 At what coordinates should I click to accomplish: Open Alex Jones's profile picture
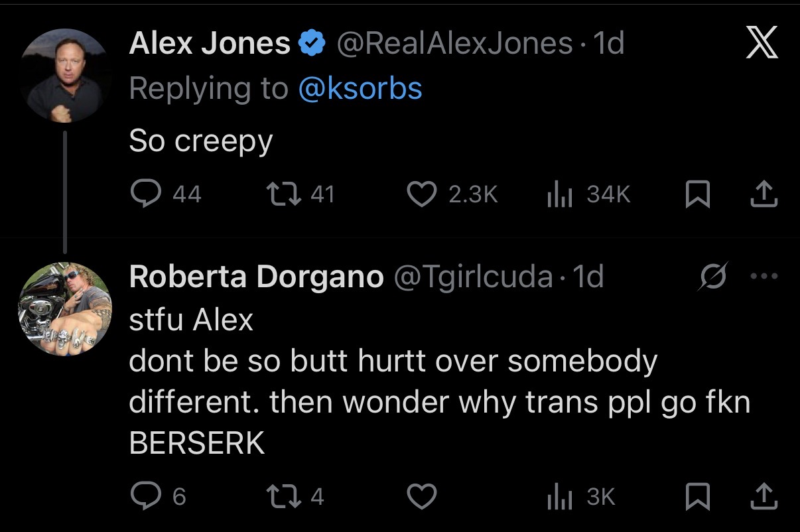pos(64,75)
